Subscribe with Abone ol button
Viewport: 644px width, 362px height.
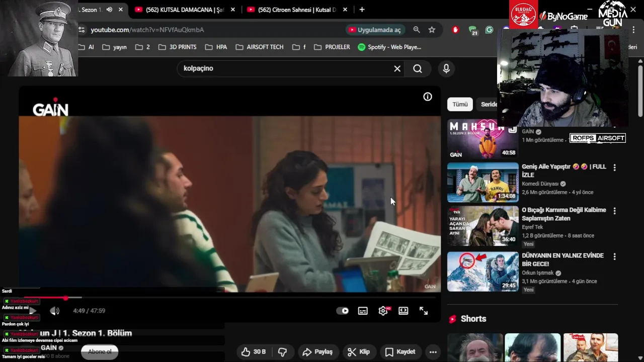pos(100,351)
